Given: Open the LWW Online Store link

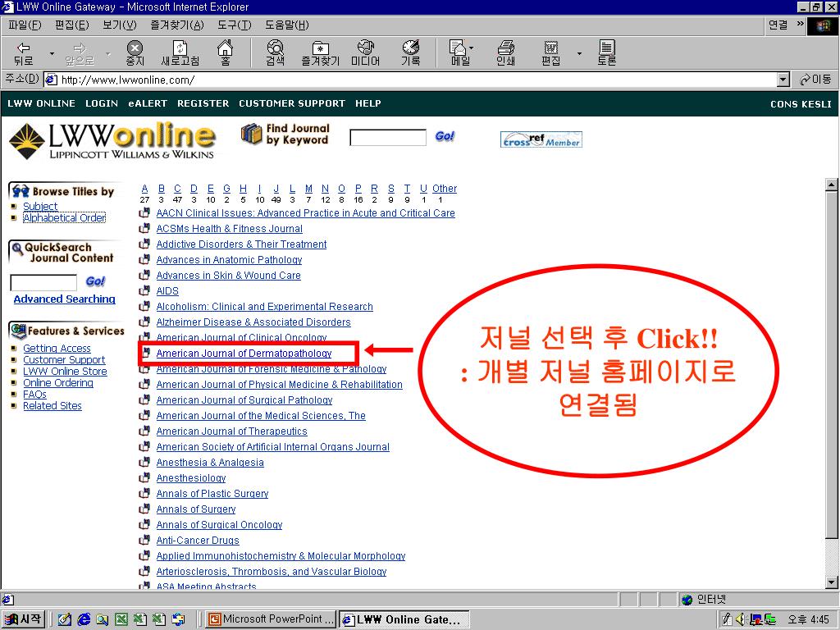Looking at the screenshot, I should pos(65,372).
